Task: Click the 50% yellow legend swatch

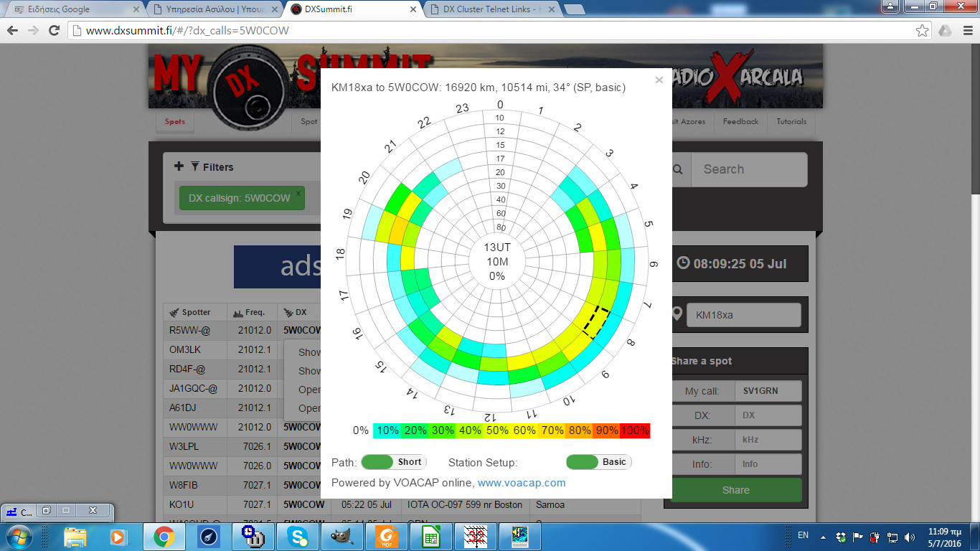Action: pos(497,430)
